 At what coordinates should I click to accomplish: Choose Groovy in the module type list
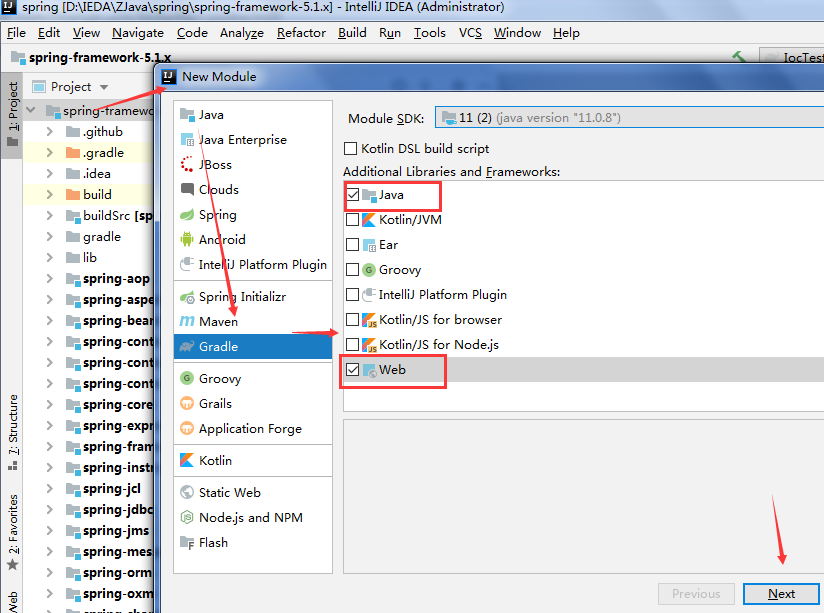(253, 379)
